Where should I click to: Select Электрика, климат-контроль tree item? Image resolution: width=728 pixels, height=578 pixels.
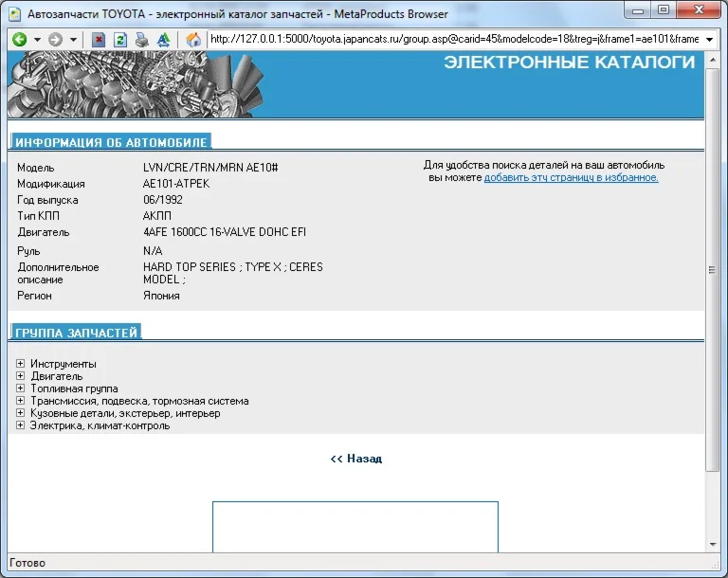pyautogui.click(x=100, y=425)
